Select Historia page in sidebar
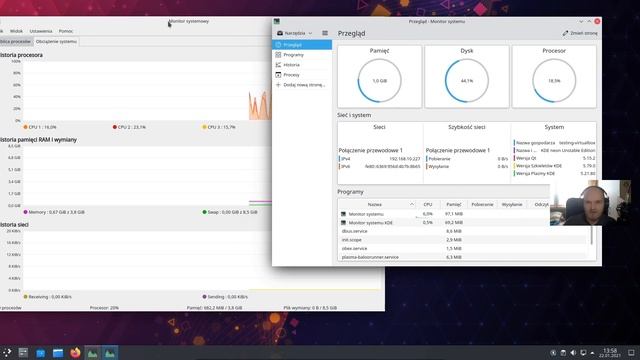 tap(302, 65)
